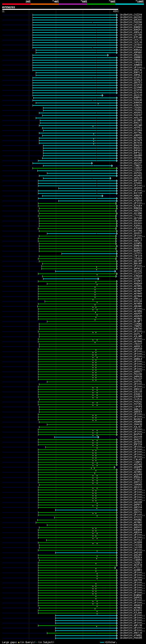Click the UniRef100_Q0INR5 label
The width and height of the screenshot is (146, 644).
131,120
